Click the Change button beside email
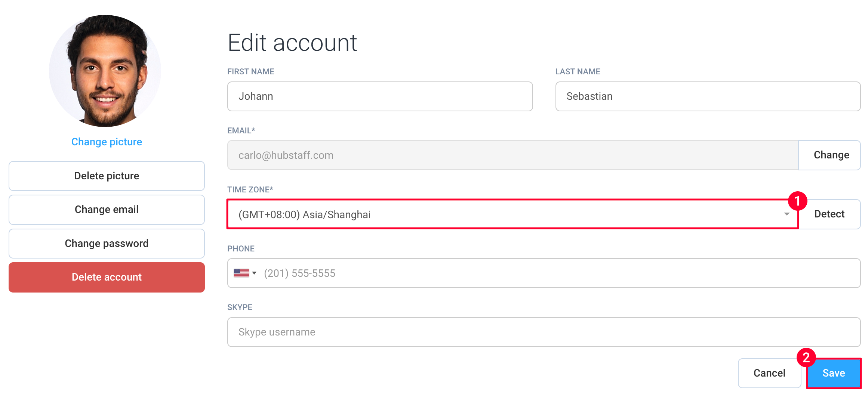The image size is (868, 399). point(831,155)
